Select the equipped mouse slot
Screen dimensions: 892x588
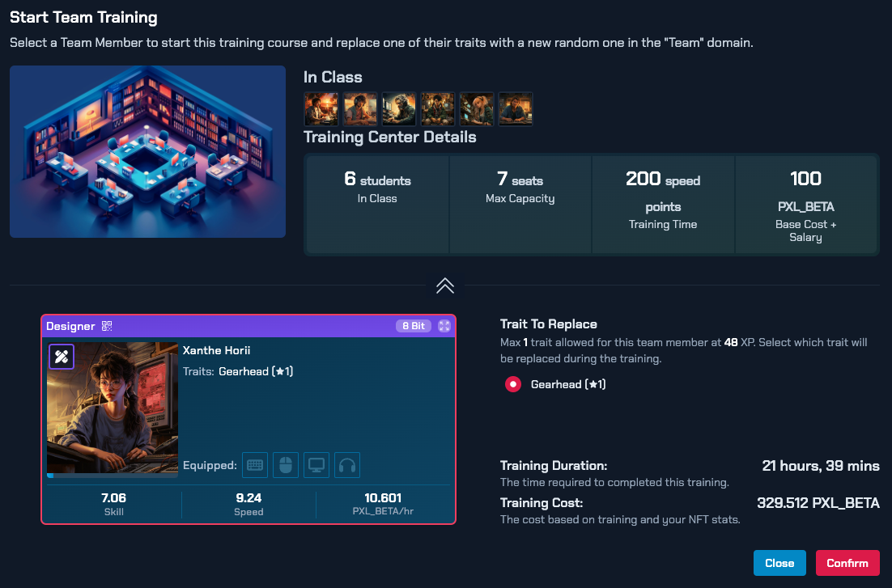pyautogui.click(x=286, y=465)
